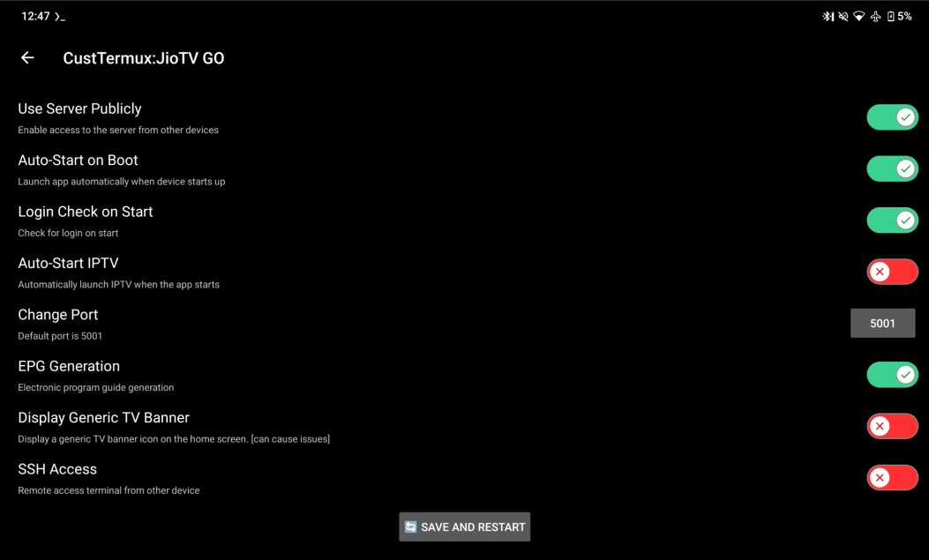929x560 pixels.
Task: Tap the Bluetooth status icon
Action: tap(828, 17)
